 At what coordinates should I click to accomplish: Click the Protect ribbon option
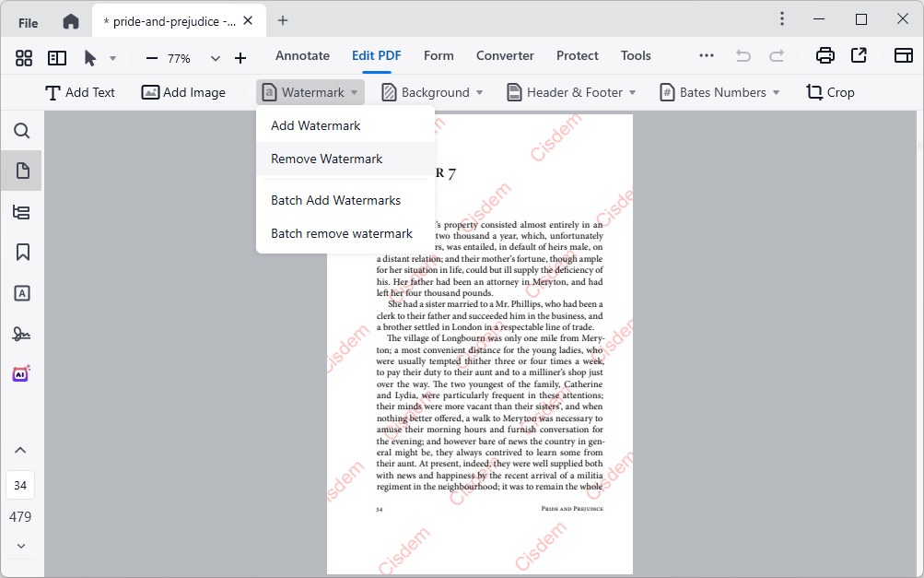tap(577, 55)
